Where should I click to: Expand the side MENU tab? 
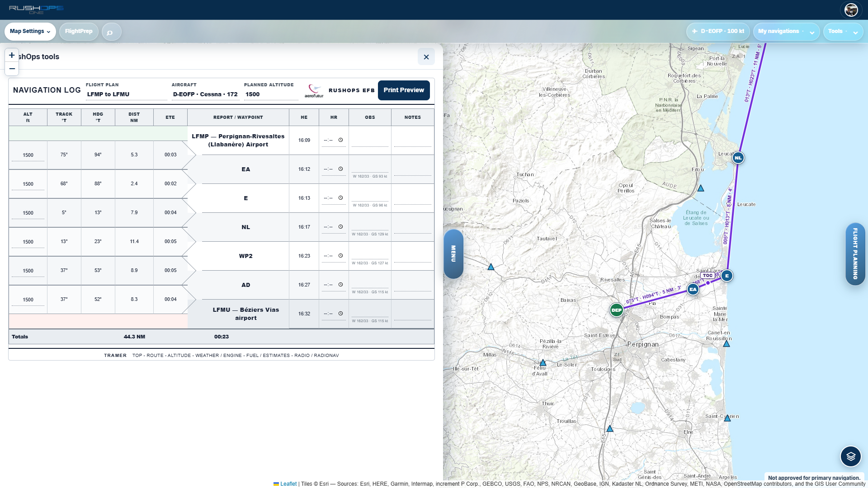point(453,253)
